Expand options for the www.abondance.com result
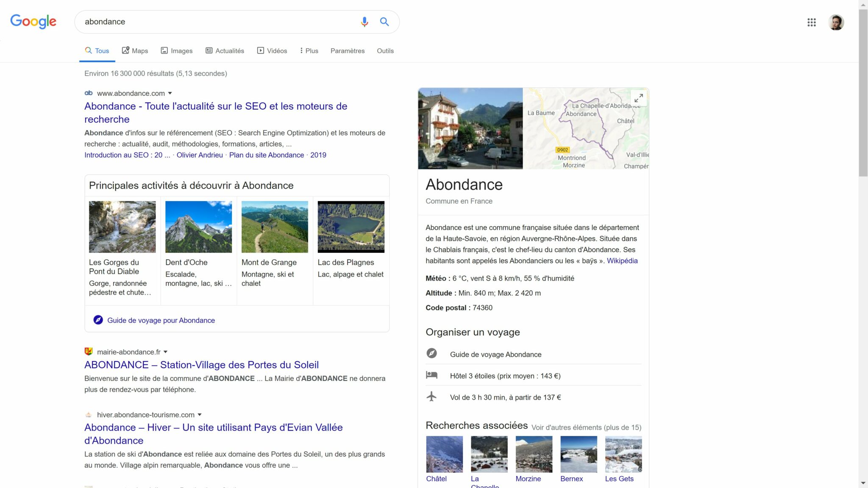868x488 pixels. click(x=170, y=93)
